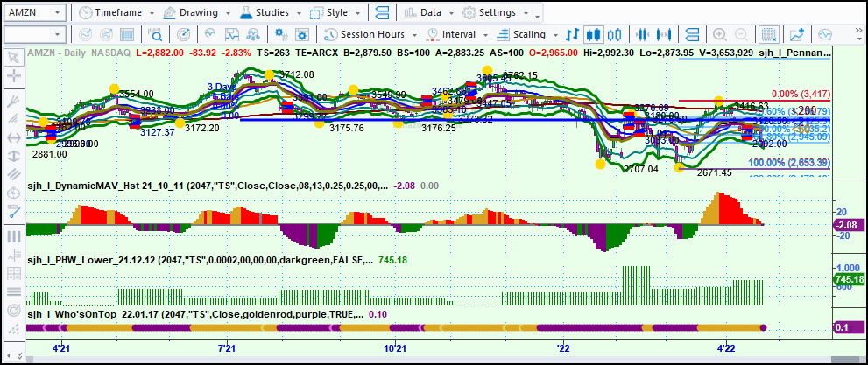Open the Studies menu
Viewport: 868px width, 365px height.
pos(270,12)
